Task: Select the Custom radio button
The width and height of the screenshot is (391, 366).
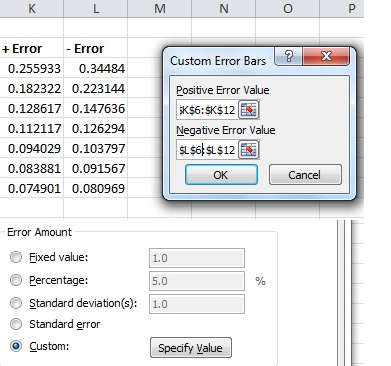Action: coord(16,346)
